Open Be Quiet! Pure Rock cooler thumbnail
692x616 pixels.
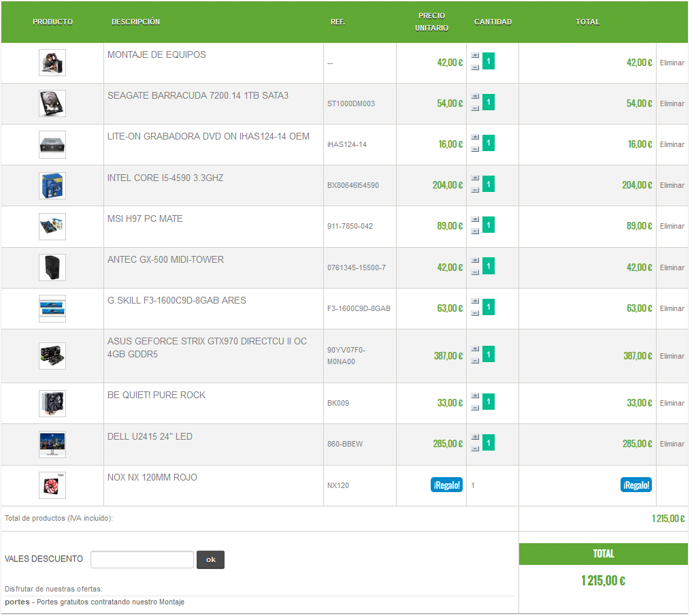(x=52, y=404)
